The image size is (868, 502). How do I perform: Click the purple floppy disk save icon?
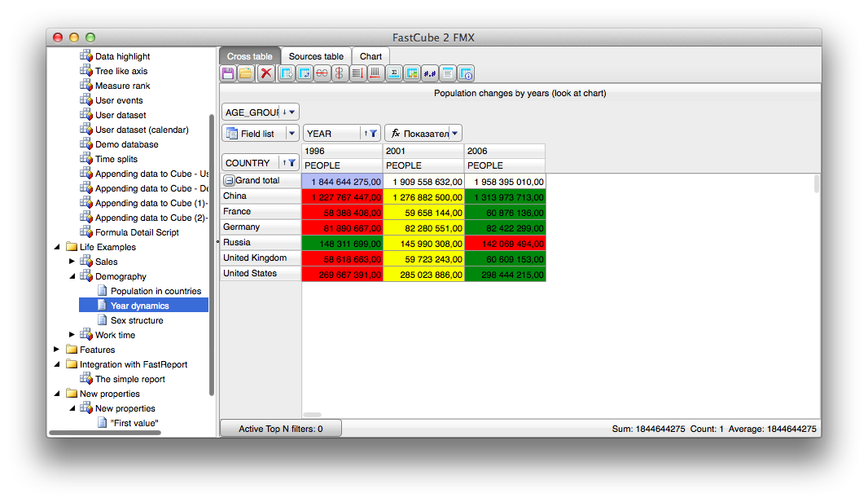point(227,73)
